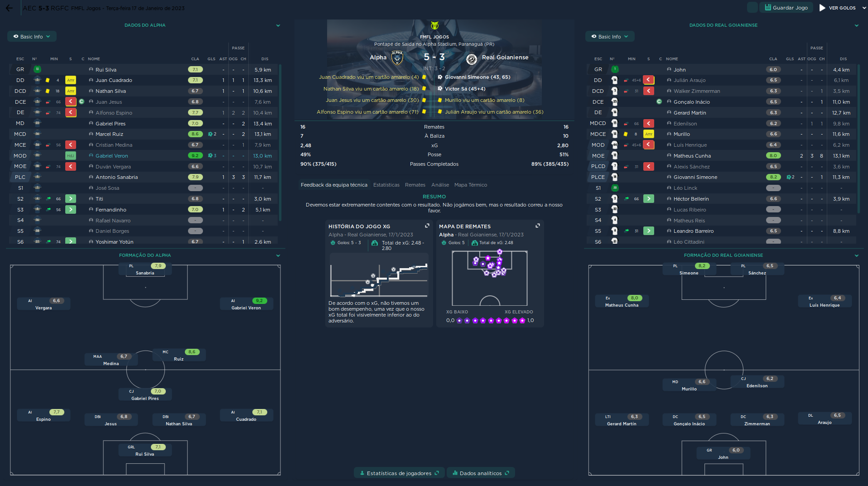Select the Remates tab
The height and width of the screenshot is (486, 868).
point(415,185)
